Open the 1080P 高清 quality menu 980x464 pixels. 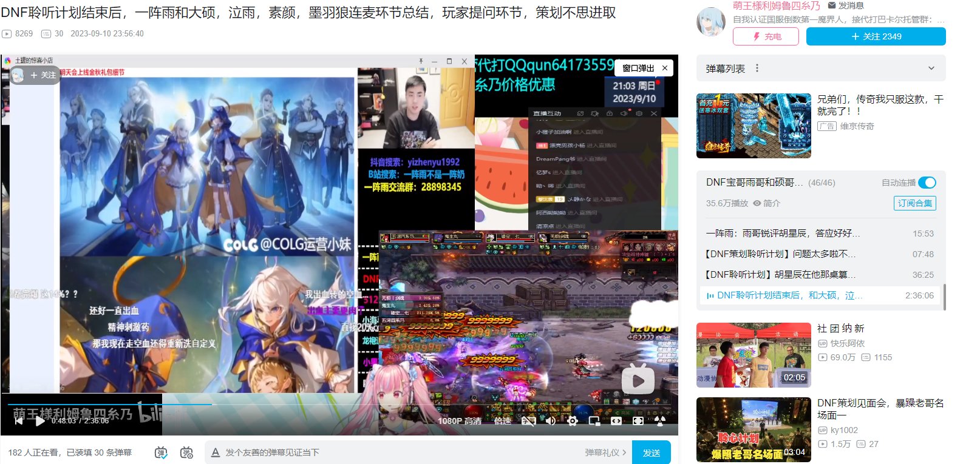460,420
